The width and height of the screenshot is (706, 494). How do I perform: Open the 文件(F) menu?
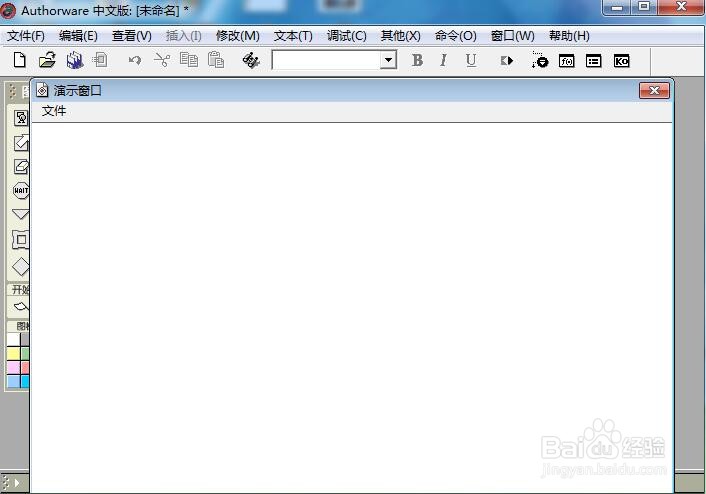(x=26, y=36)
